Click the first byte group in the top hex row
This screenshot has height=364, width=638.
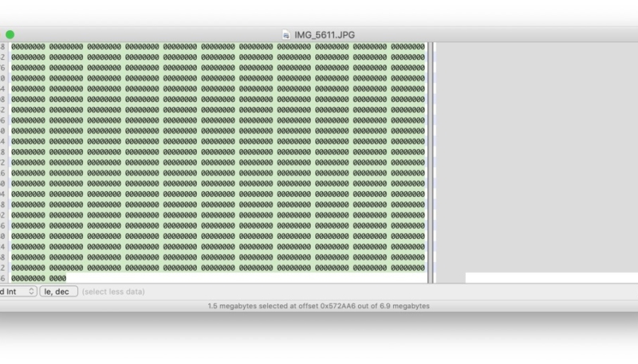point(28,46)
